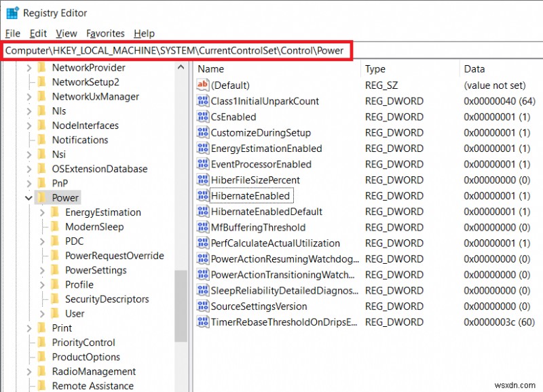Select the NodeInterfaces tree key
Image resolution: width=543 pixels, height=392 pixels.
coord(86,125)
